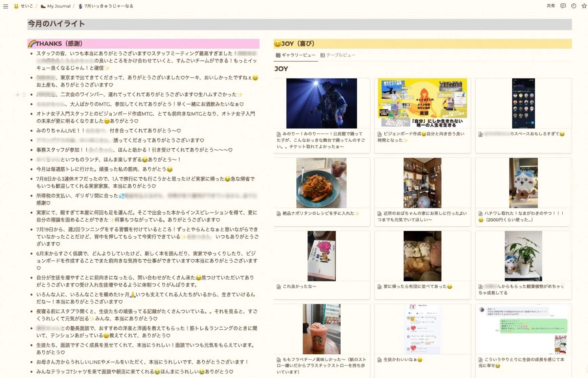View page history clock icon
This screenshot has width=588, height=378.
click(x=573, y=6)
